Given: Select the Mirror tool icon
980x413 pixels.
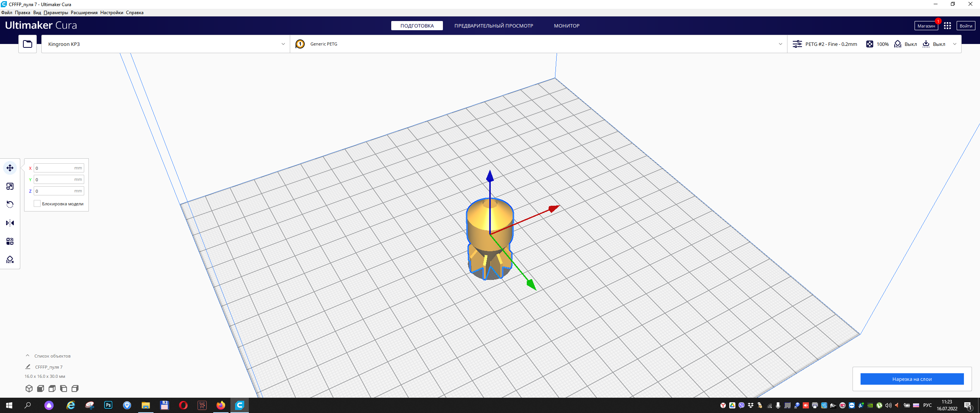Looking at the screenshot, I should coord(10,223).
